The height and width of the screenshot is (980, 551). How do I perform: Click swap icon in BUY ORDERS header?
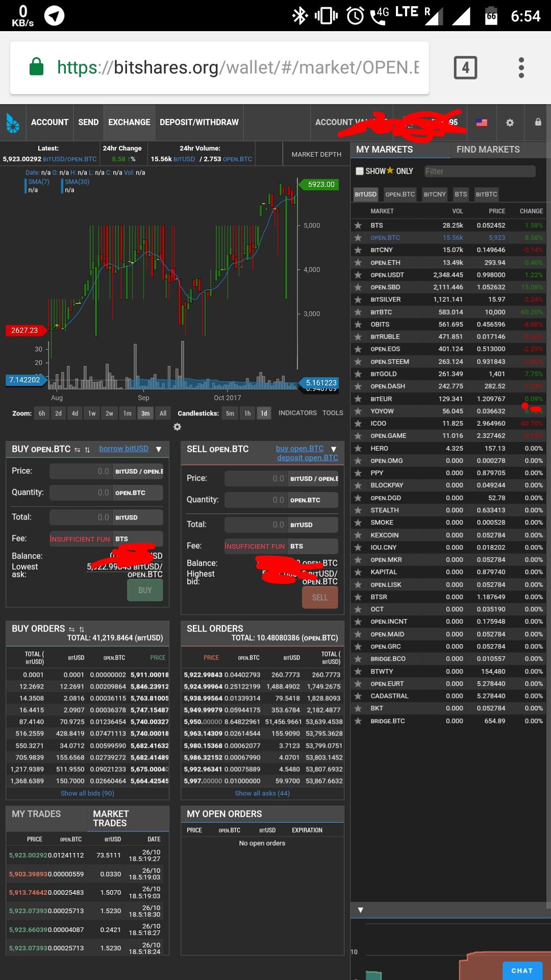(71, 629)
